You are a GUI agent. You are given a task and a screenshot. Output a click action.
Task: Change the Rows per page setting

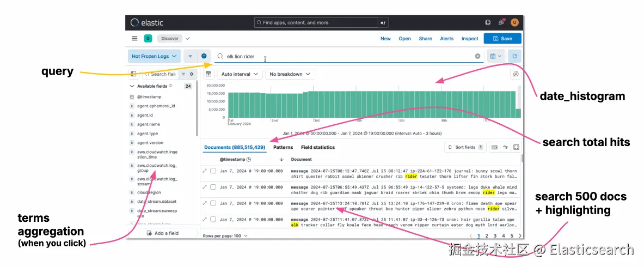click(x=225, y=236)
